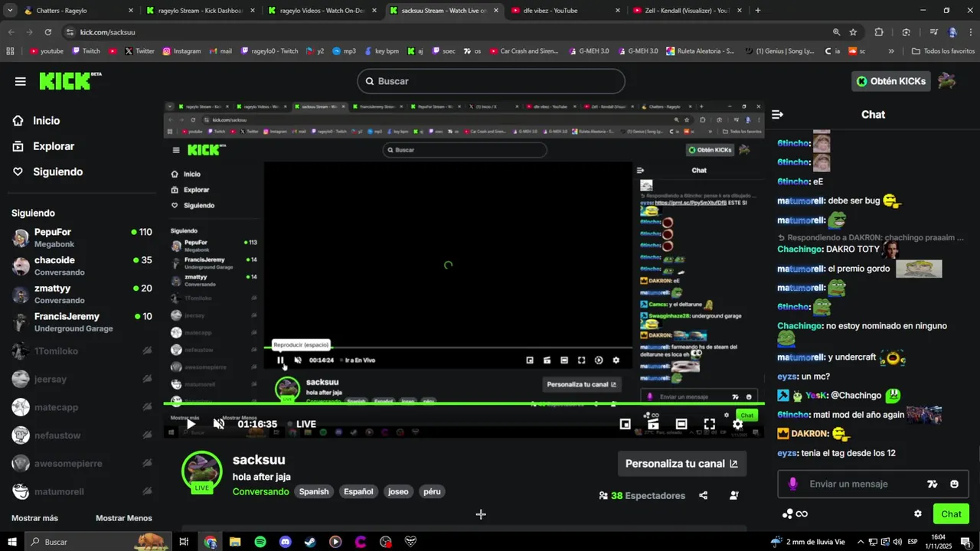Switch to dfe vibez - YouTube tab

tap(564, 11)
